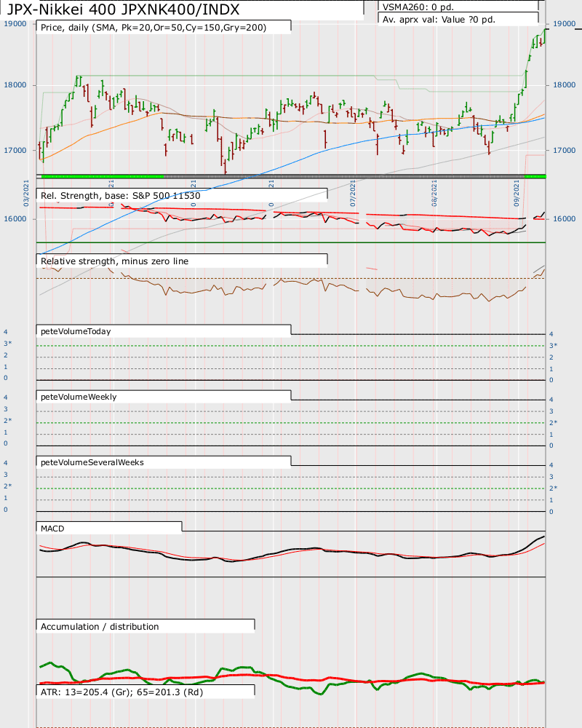Select the Price, daily SMA panel label
The image size is (582, 728).
point(154,28)
